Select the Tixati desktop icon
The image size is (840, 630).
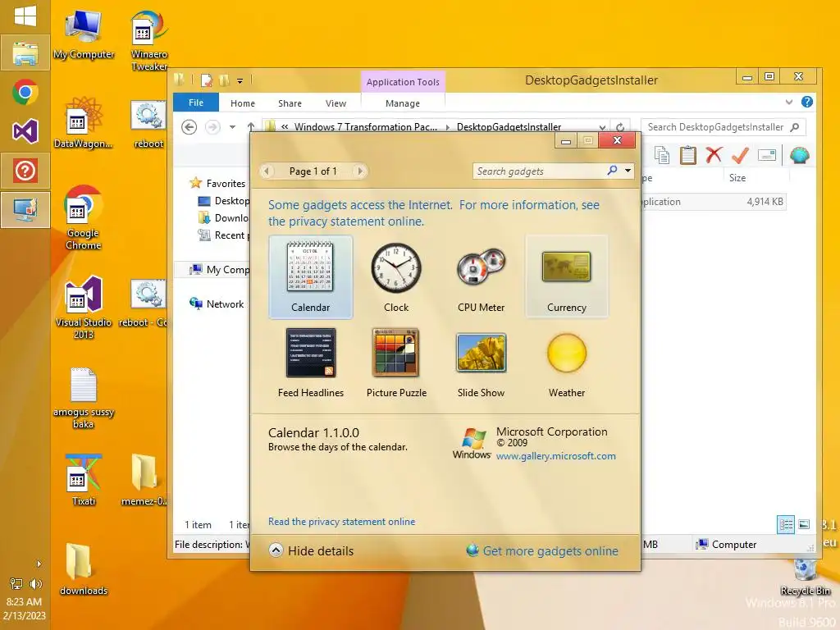84,481
